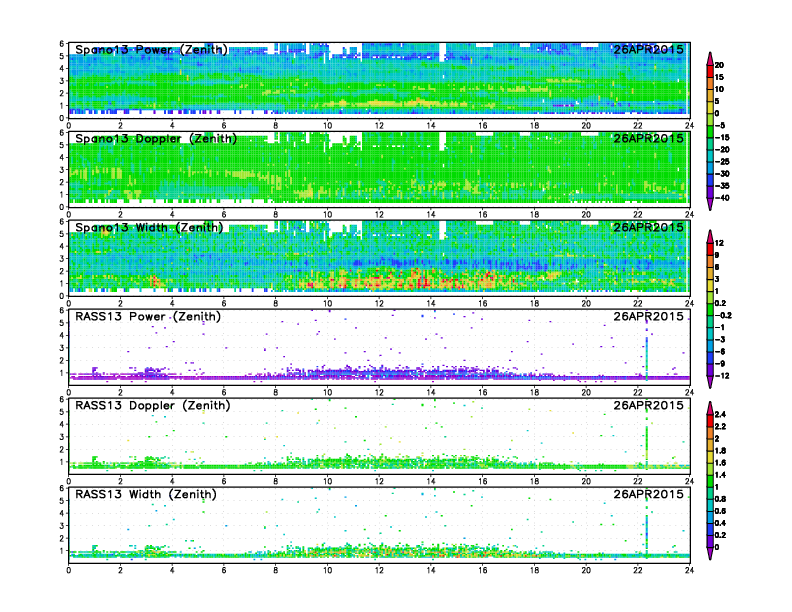Viewport: 792px width, 612px height.
Task: Click the '0.6' label on the bottom color bar
Action: 720,511
